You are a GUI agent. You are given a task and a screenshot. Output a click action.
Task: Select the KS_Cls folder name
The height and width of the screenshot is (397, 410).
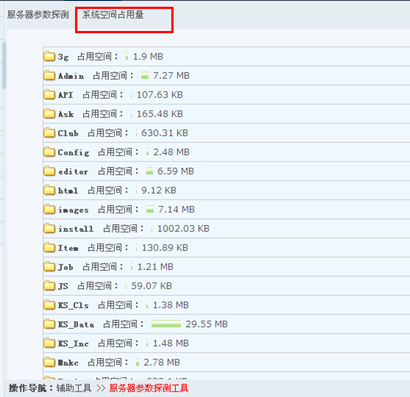point(73,305)
